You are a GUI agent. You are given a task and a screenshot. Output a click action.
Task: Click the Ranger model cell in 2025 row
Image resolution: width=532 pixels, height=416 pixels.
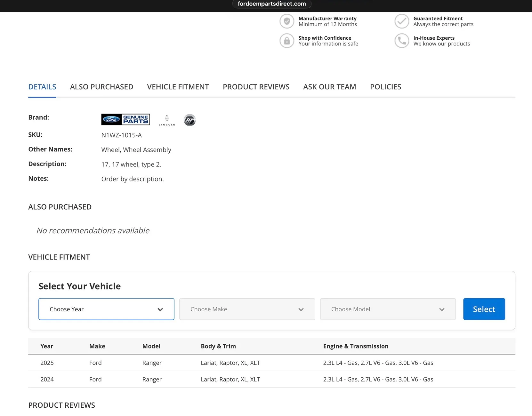(152, 363)
